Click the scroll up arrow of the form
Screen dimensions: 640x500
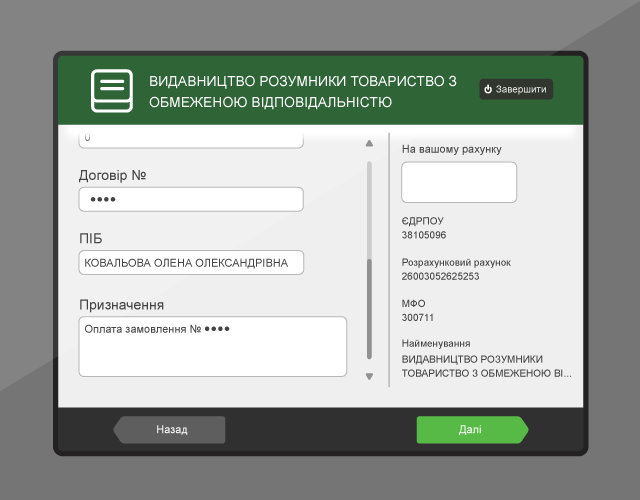pyautogui.click(x=369, y=143)
